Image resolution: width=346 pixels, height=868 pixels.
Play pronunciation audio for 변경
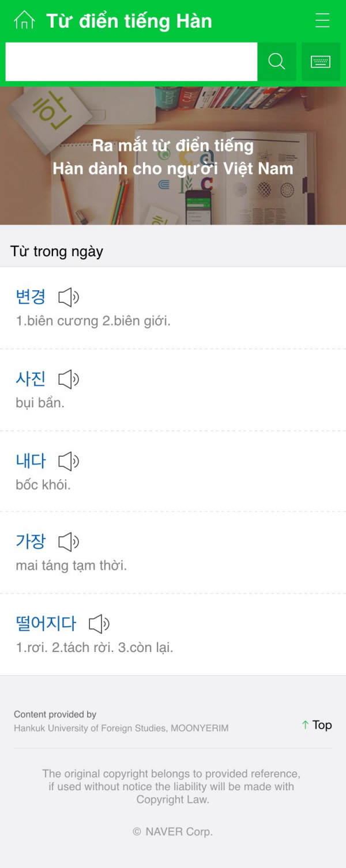(x=69, y=297)
